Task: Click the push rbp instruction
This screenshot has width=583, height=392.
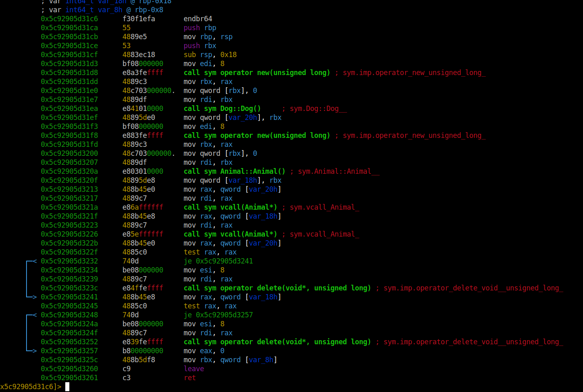Action: [200, 28]
